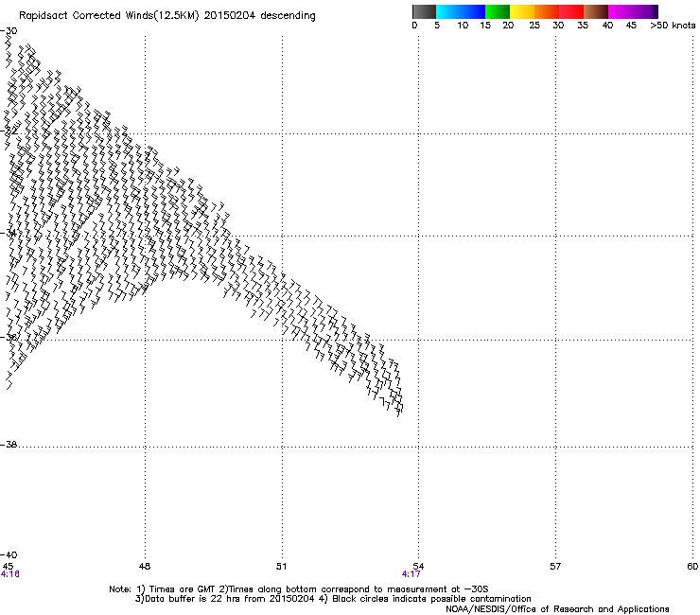Click the gray 0-5 knots color band

tap(424, 11)
